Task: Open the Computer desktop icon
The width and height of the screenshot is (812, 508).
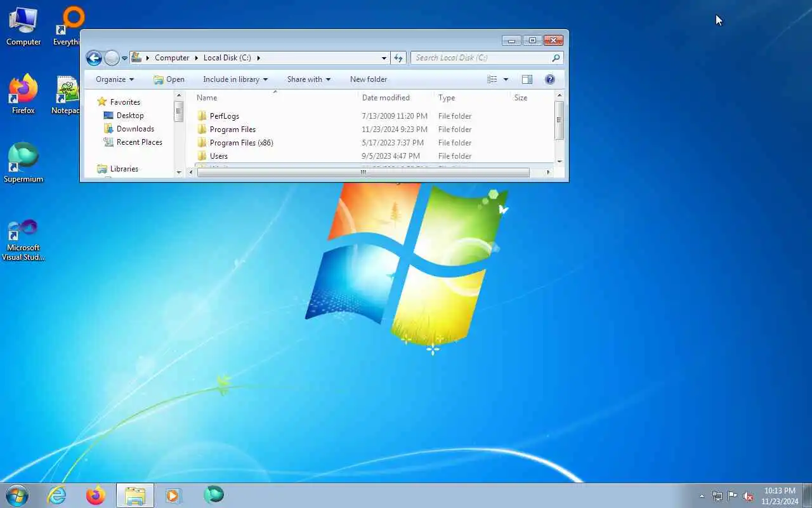Action: point(23,27)
